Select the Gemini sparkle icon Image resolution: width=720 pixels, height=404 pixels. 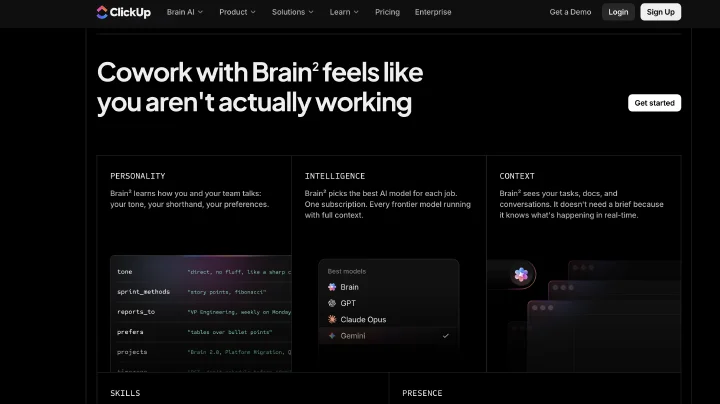[332, 336]
